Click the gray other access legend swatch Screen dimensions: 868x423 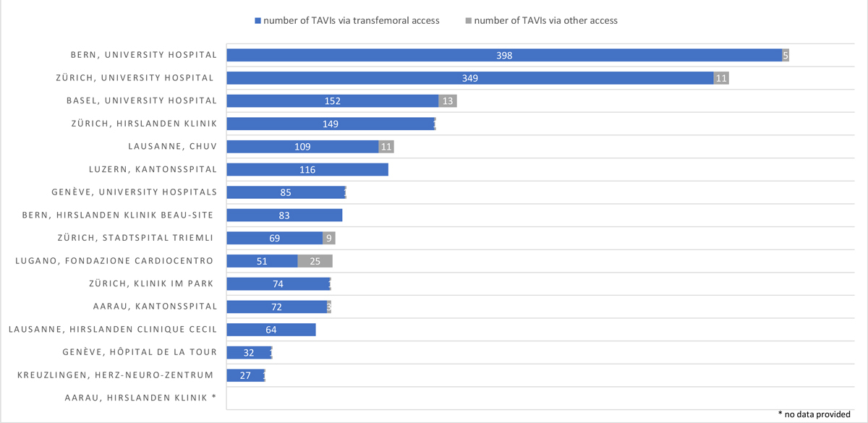coord(468,21)
